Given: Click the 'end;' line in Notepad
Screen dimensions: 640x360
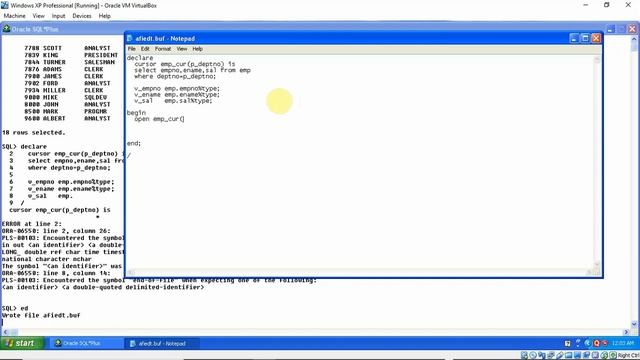Looking at the screenshot, I should [x=133, y=143].
